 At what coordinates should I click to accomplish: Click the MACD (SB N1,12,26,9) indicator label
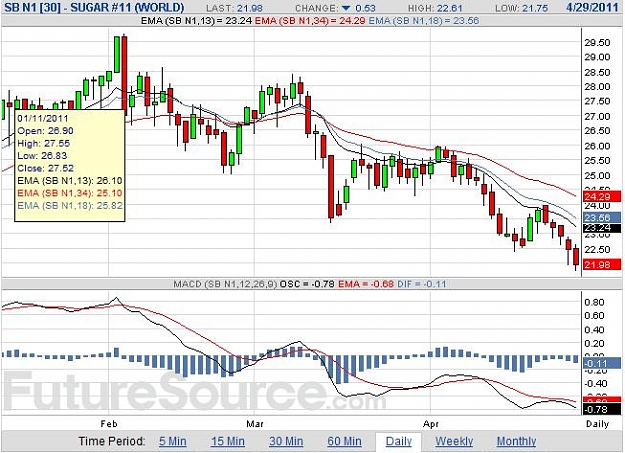click(x=225, y=284)
